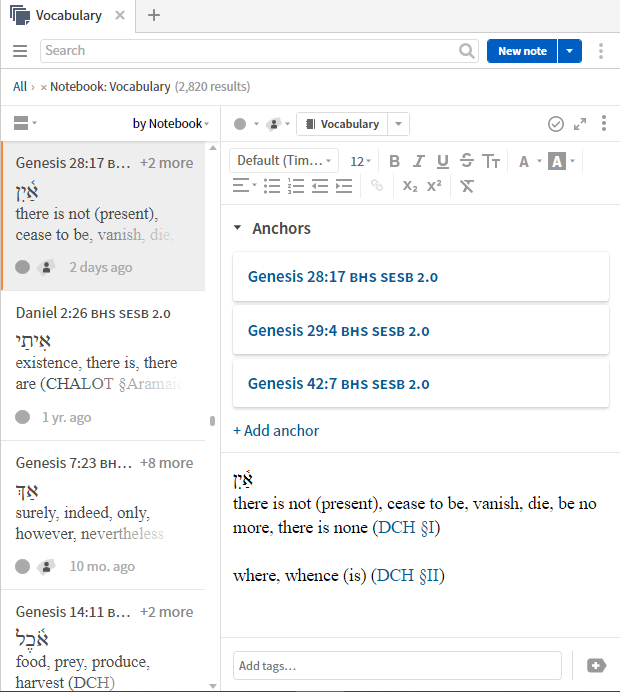This screenshot has width=620, height=692.
Task: Open the by Notebook sort dropdown
Action: tap(171, 124)
